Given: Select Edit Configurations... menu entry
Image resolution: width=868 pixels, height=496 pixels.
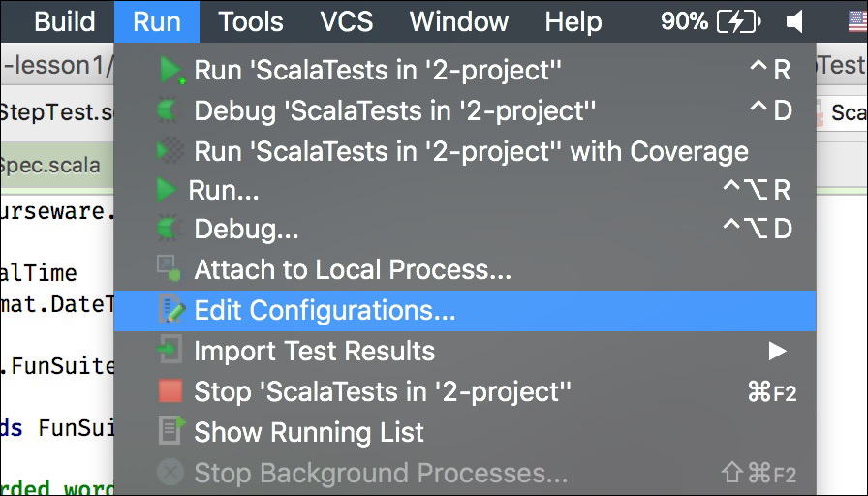Looking at the screenshot, I should pos(465,311).
